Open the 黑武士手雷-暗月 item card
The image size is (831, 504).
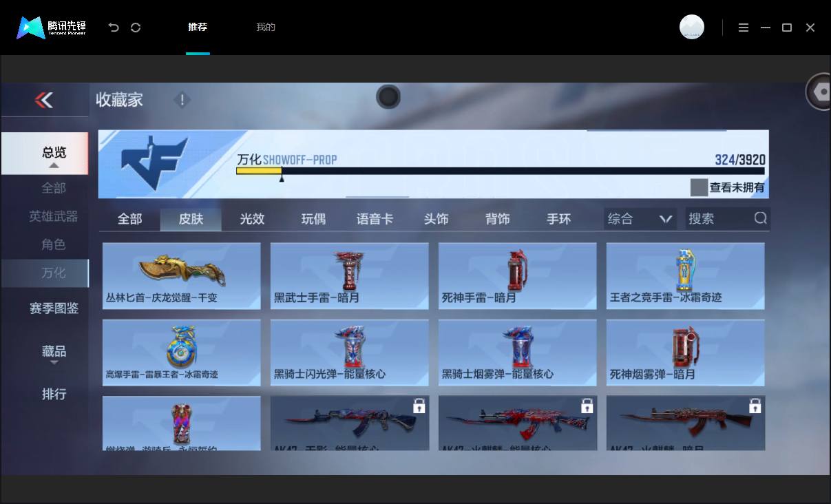click(x=349, y=275)
